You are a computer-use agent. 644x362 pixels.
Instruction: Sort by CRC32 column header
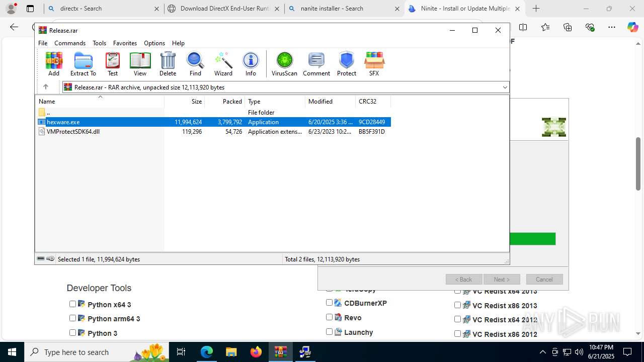(373, 101)
